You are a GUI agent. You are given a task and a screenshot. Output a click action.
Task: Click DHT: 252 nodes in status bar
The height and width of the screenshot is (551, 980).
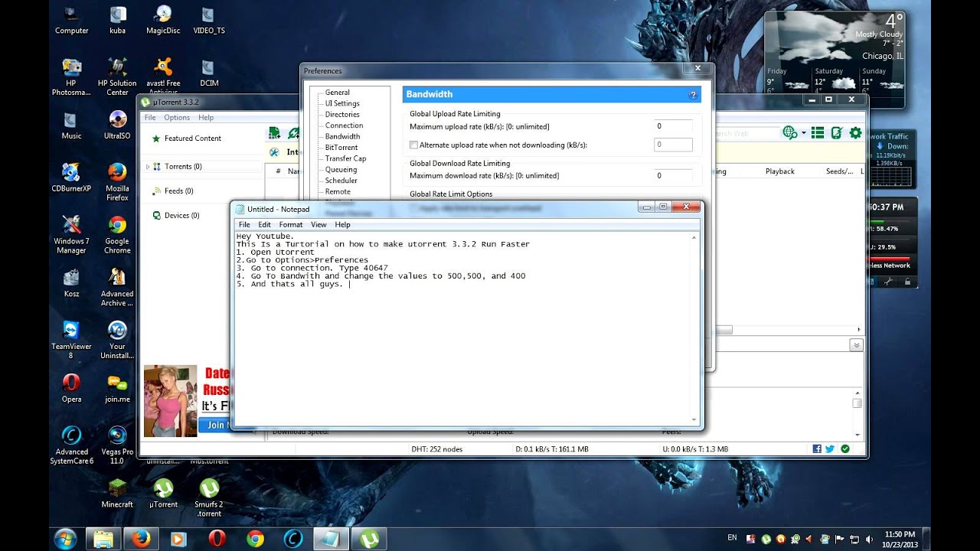point(437,449)
